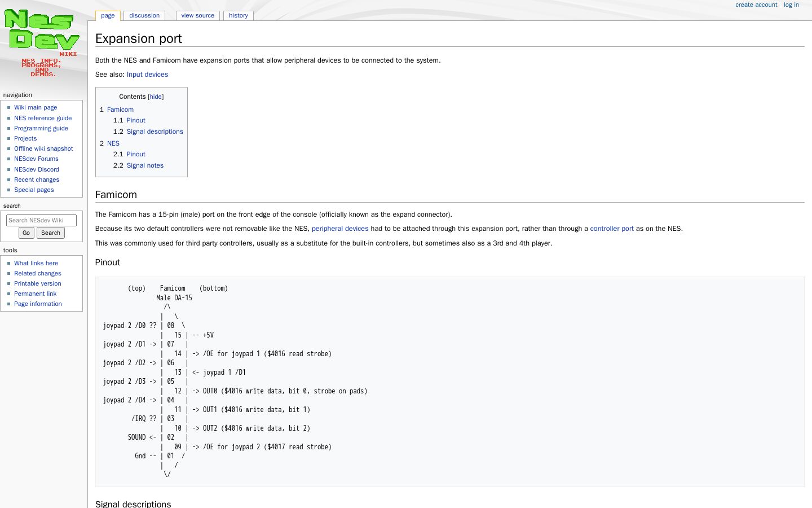Visit NESdev Forums
Screen dimensions: 812x508
point(36,159)
